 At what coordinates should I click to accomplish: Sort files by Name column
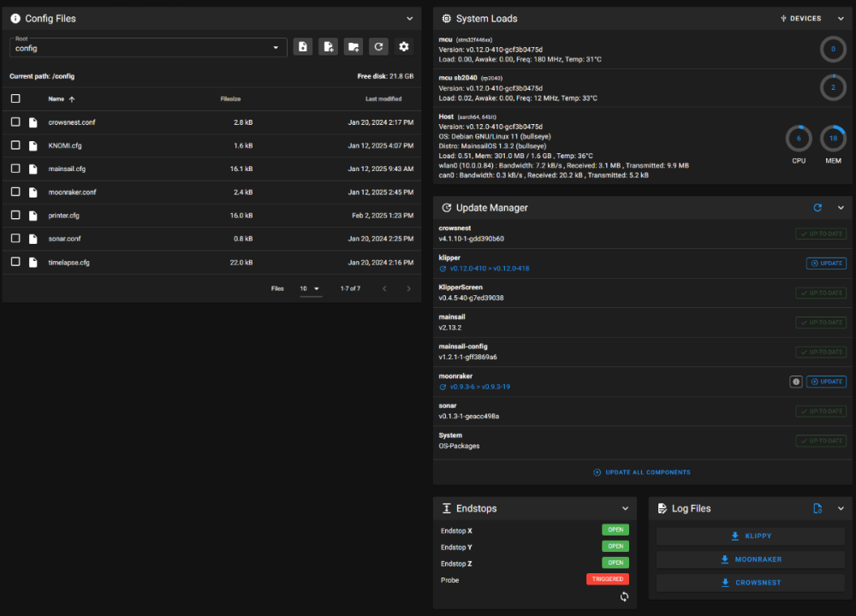tap(56, 99)
